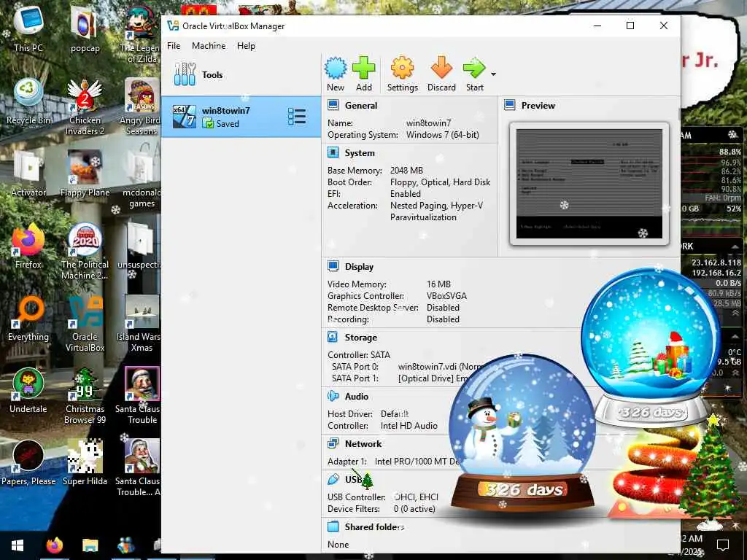Open the Start button dropdown arrow
This screenshot has height=560, width=747.
point(494,74)
